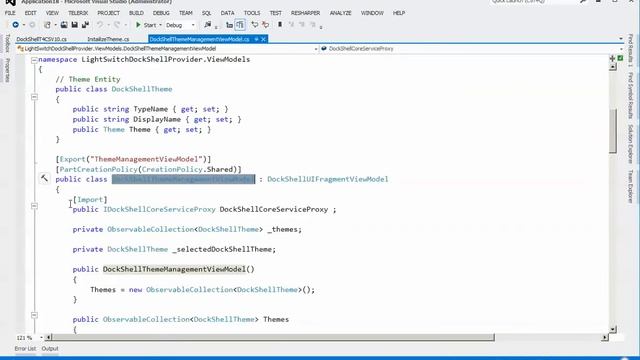Collapse the DockShellThemeManagementViewModel class region

34,206
